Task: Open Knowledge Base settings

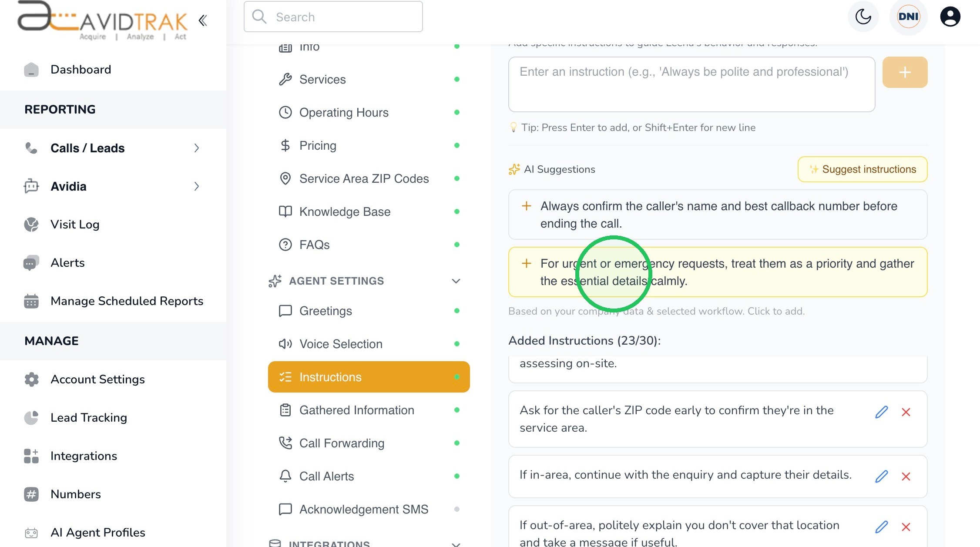Action: pyautogui.click(x=369, y=211)
